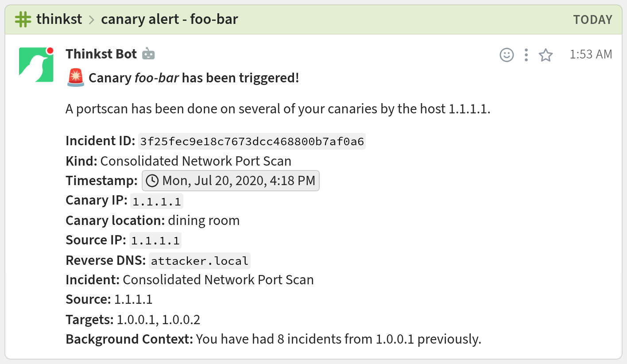The height and width of the screenshot is (364, 627).
Task: Open the message actions three-dot menu
Action: click(526, 55)
